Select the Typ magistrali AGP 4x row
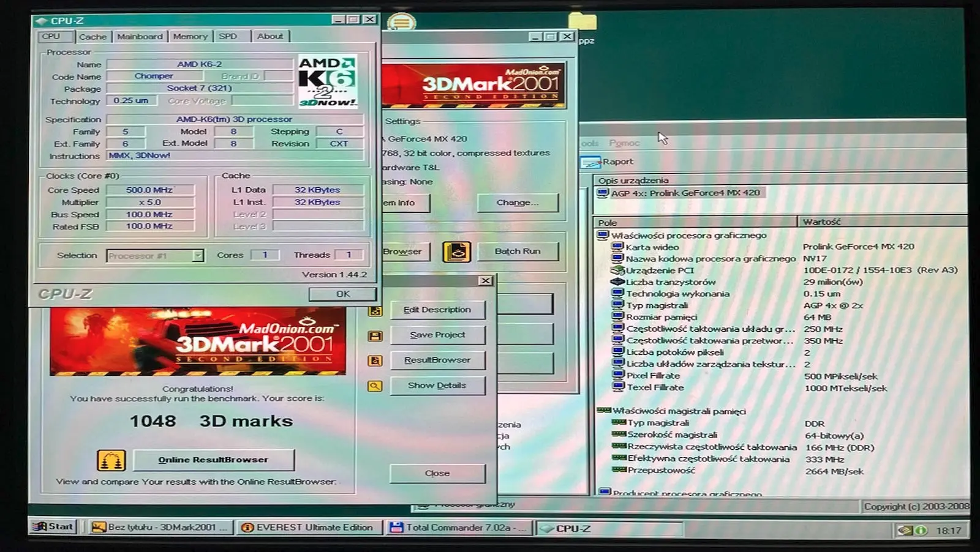The height and width of the screenshot is (552, 980). [657, 305]
